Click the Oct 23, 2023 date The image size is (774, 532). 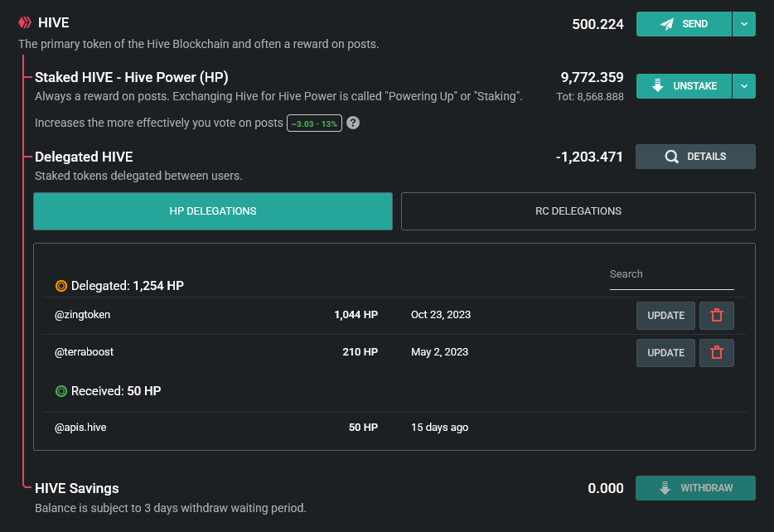(441, 315)
